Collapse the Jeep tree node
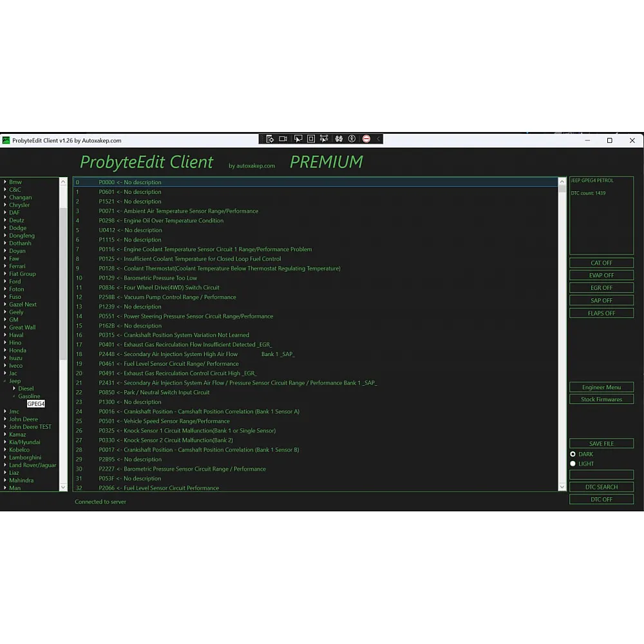Image resolution: width=644 pixels, height=644 pixels. pos(5,381)
